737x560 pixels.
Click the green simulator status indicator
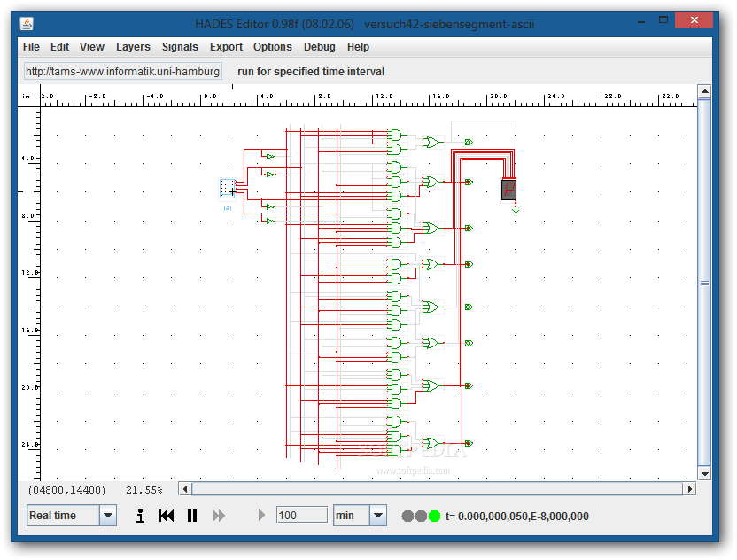coord(434,517)
